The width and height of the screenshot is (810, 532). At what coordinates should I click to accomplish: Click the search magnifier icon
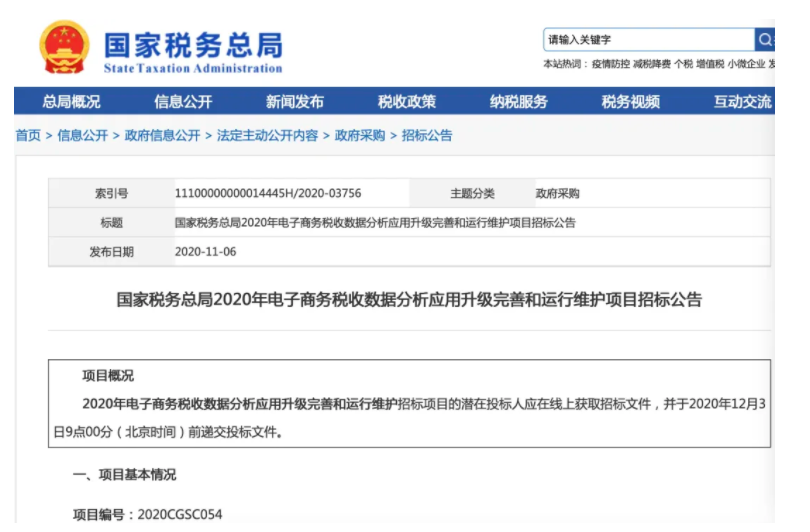tap(765, 40)
